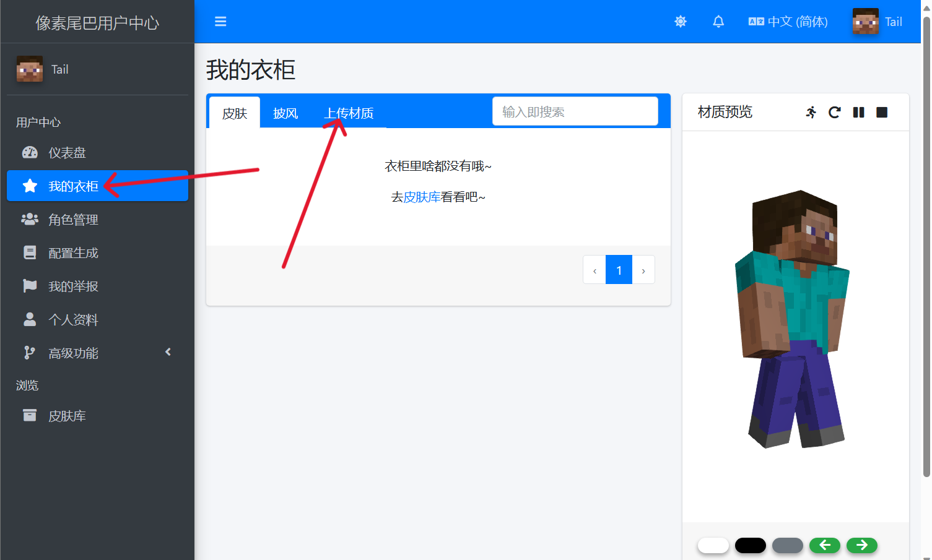
Task: Toggle the walk/run animation icon
Action: 811,112
